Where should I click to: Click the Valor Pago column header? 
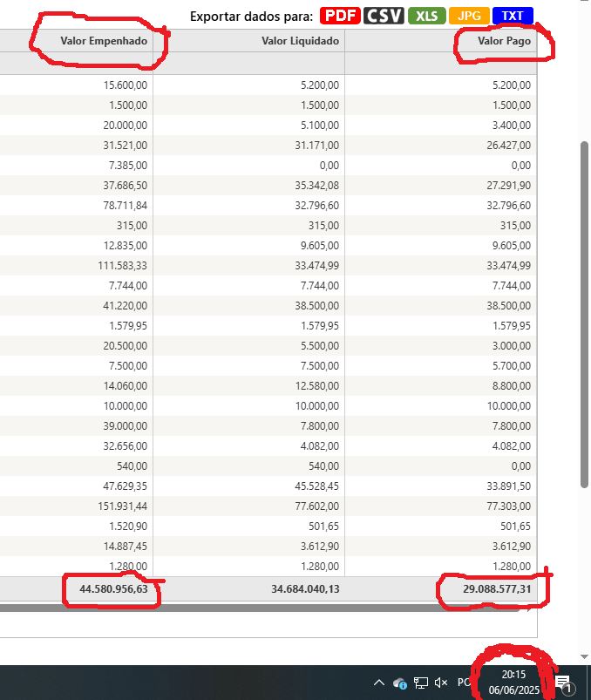(503, 41)
